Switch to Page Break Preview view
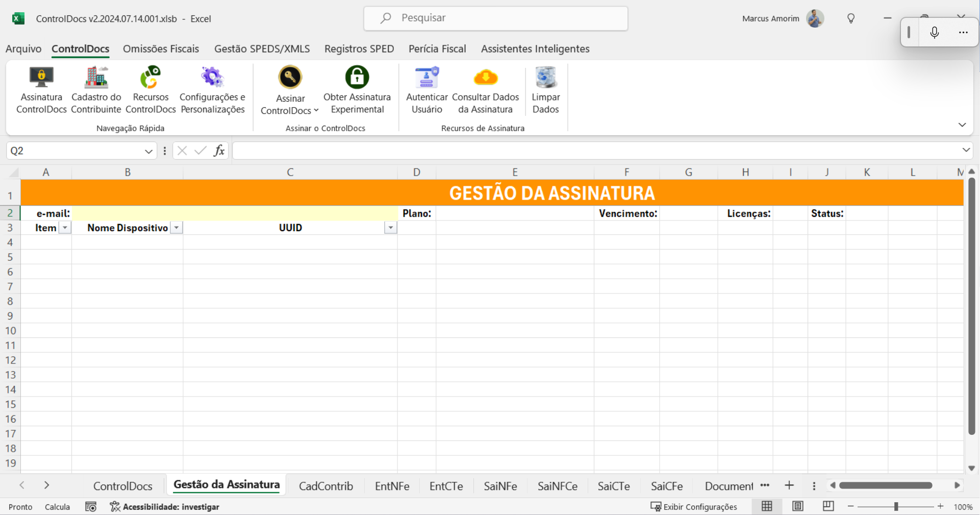Image resolution: width=980 pixels, height=515 pixels. (x=828, y=506)
